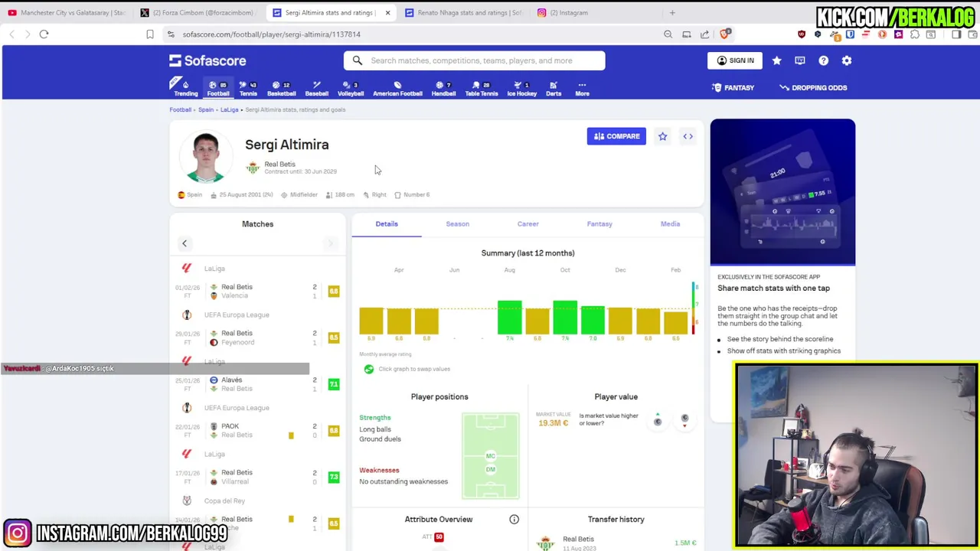Open the Copa del Rey competition header

click(x=257, y=500)
